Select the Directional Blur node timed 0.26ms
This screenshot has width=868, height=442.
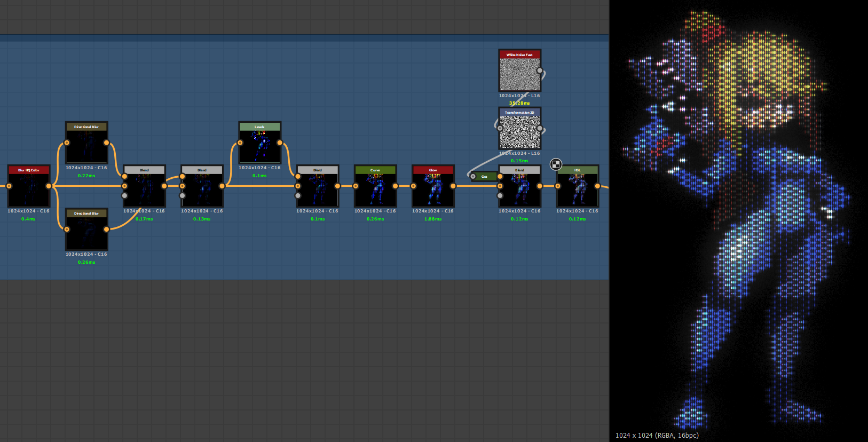coord(86,229)
